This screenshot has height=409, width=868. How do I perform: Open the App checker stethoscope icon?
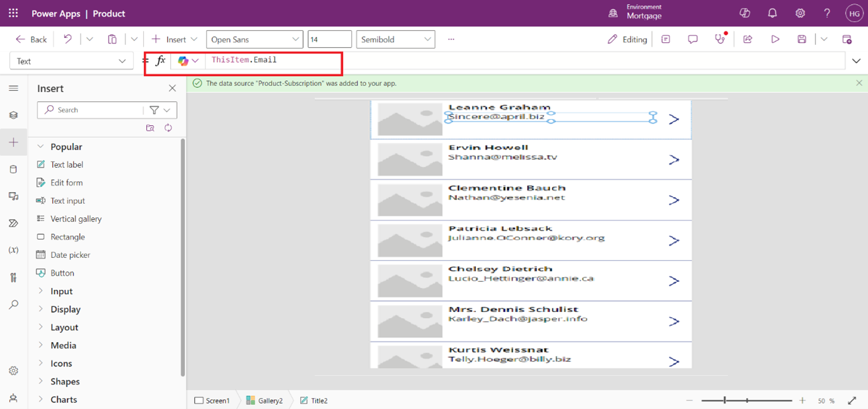(x=720, y=39)
